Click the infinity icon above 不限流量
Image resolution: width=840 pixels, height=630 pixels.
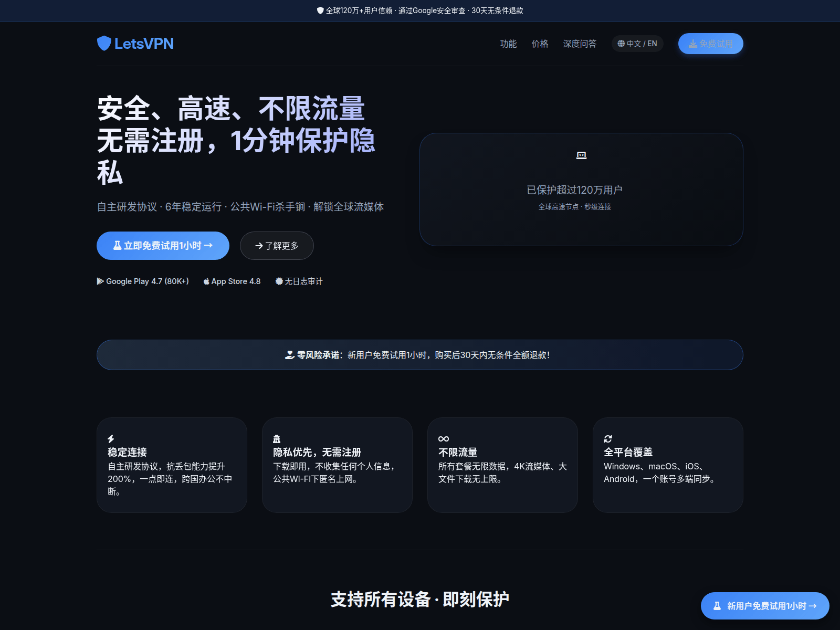coord(444,439)
